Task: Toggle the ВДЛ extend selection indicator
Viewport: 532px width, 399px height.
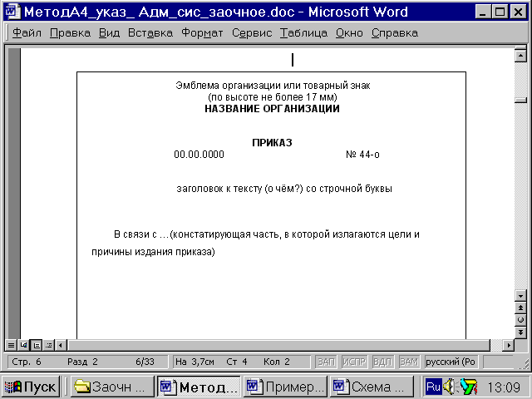Action: 382,362
